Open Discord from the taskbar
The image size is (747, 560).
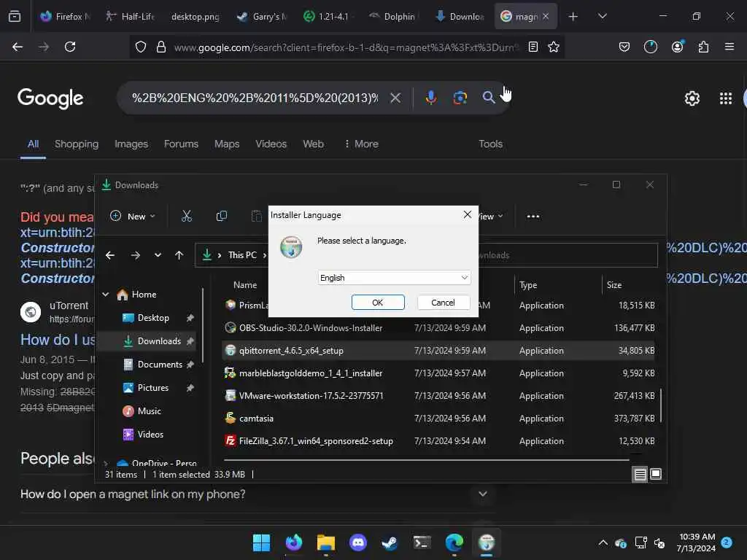357,542
